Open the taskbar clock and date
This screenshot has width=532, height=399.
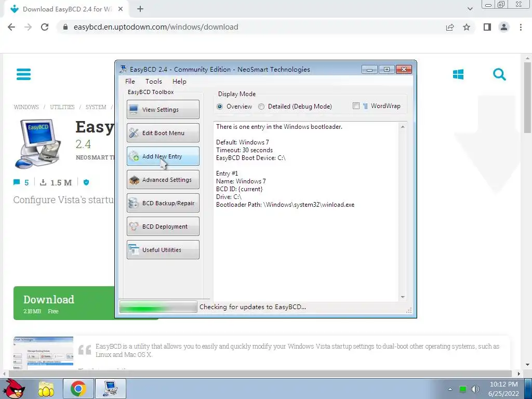(504, 389)
